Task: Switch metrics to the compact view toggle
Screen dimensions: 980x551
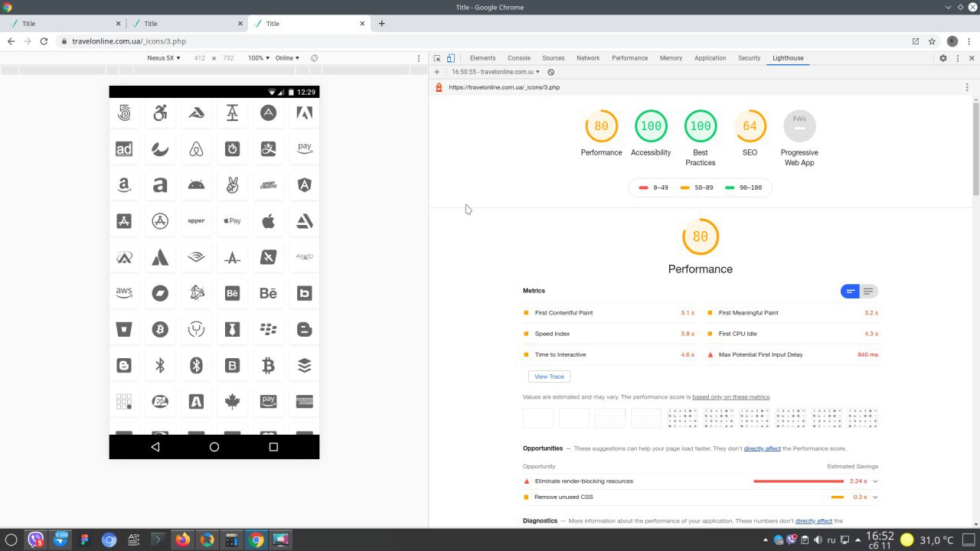Action: [x=850, y=292]
